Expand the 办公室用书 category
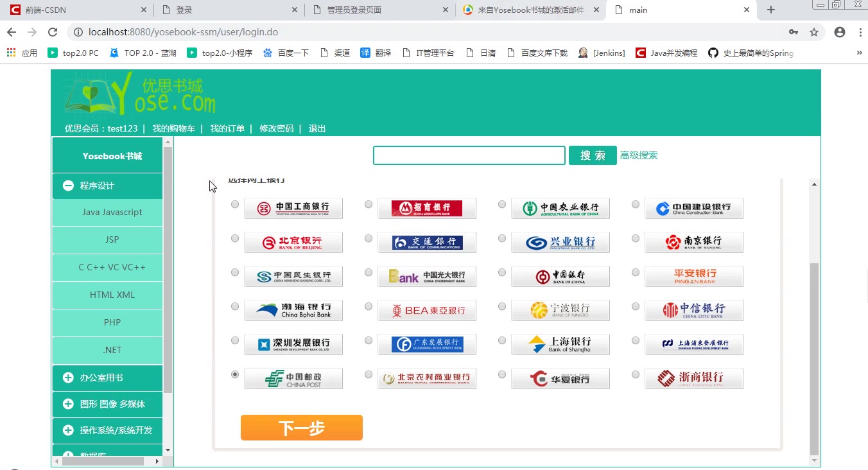 click(68, 378)
